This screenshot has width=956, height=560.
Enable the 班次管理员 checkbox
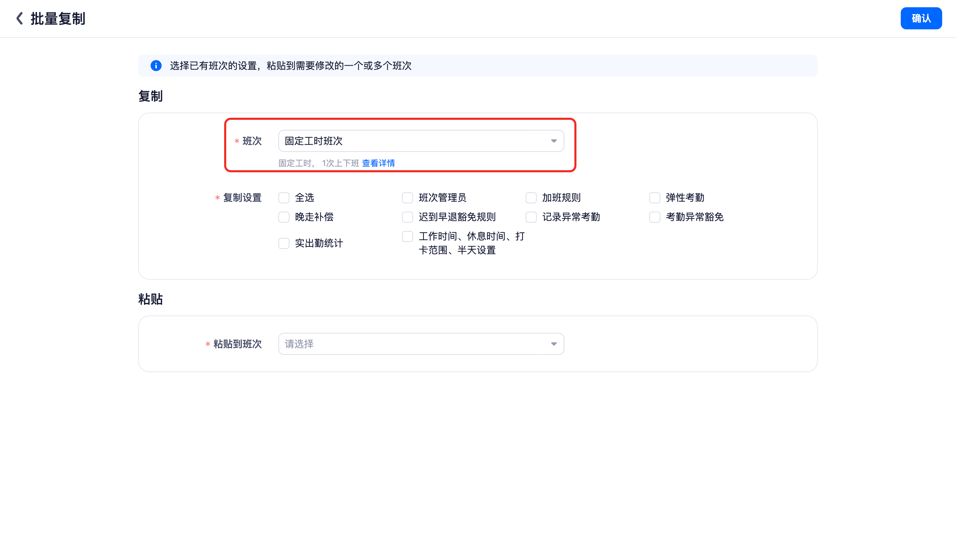click(408, 197)
